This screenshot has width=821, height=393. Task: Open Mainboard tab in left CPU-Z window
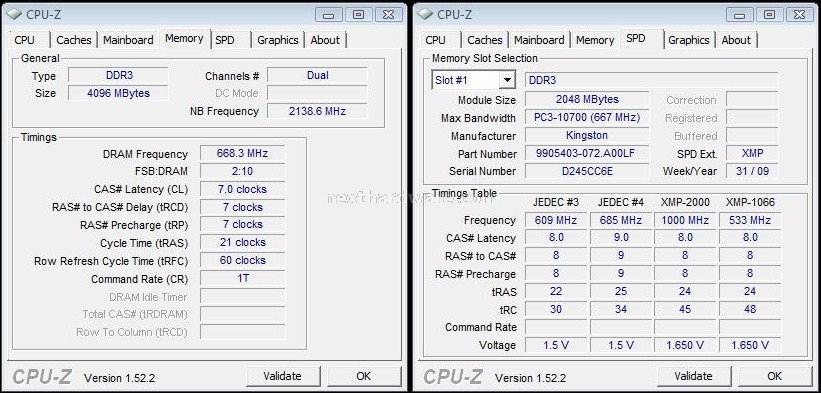click(x=128, y=40)
